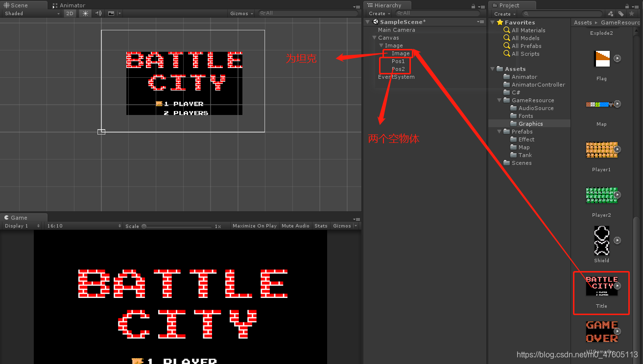Open scene effects dropdown arrow
The width and height of the screenshot is (643, 364).
coord(119,14)
